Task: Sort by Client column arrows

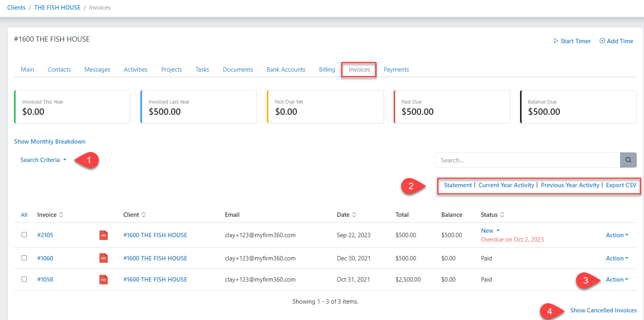Action: (x=144, y=215)
